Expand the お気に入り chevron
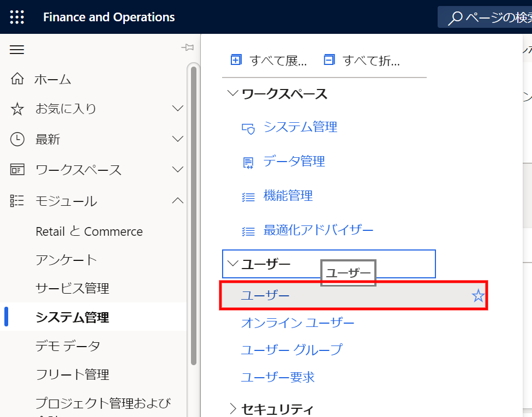 pos(177,108)
